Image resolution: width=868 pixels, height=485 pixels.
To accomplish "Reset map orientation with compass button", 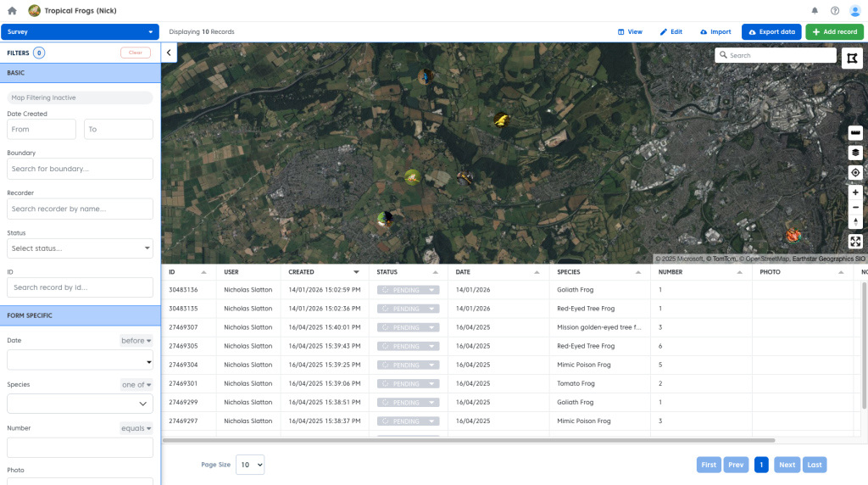I will 855,222.
